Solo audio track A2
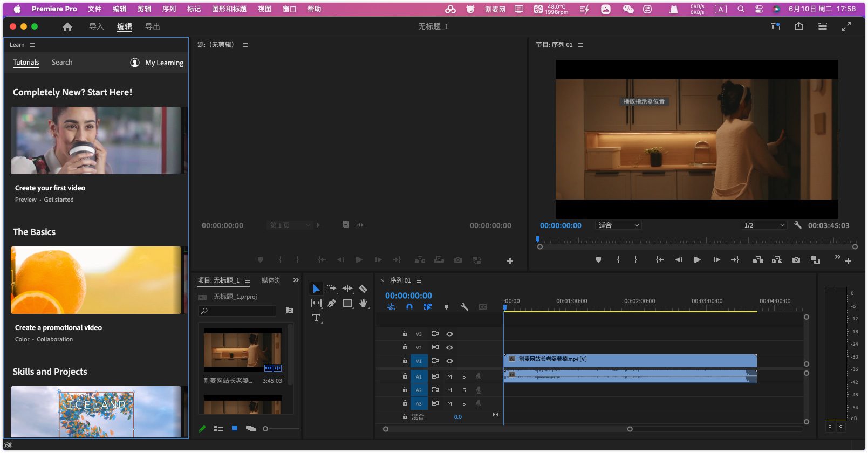Viewport: 868px width, 453px height. [464, 390]
